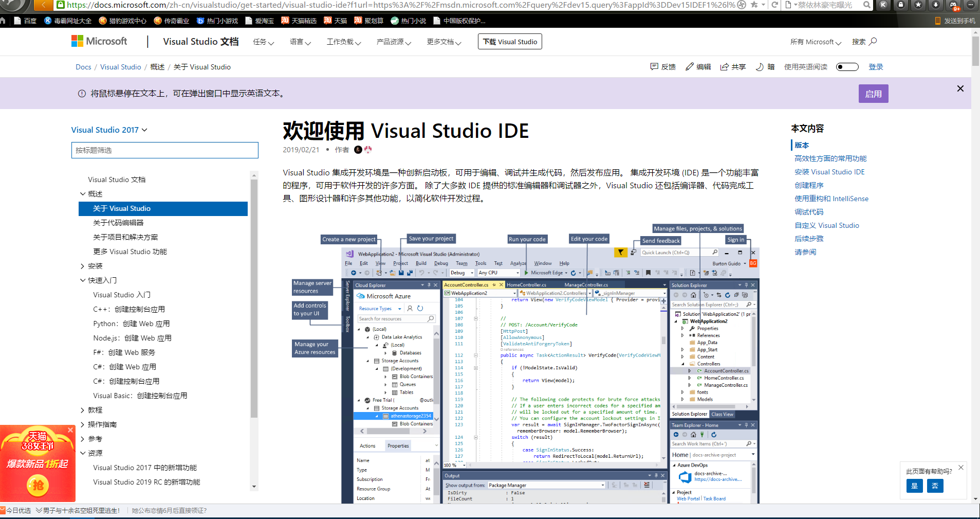Expand the 教程 tree node
Image resolution: width=980 pixels, height=519 pixels.
click(x=83, y=410)
